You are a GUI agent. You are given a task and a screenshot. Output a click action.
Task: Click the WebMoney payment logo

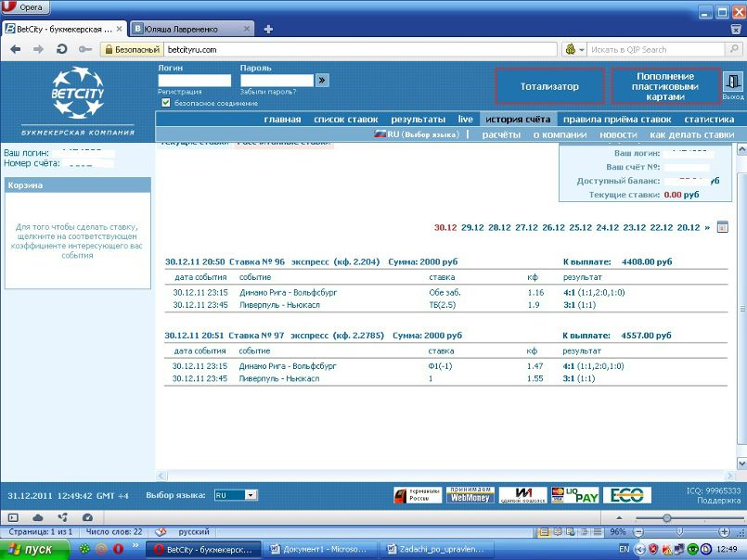coord(470,495)
